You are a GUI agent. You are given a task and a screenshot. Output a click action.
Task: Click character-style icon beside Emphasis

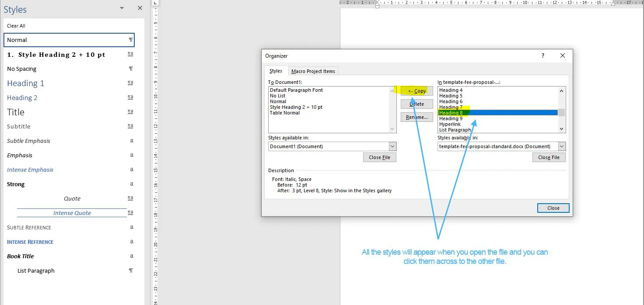[x=132, y=155]
